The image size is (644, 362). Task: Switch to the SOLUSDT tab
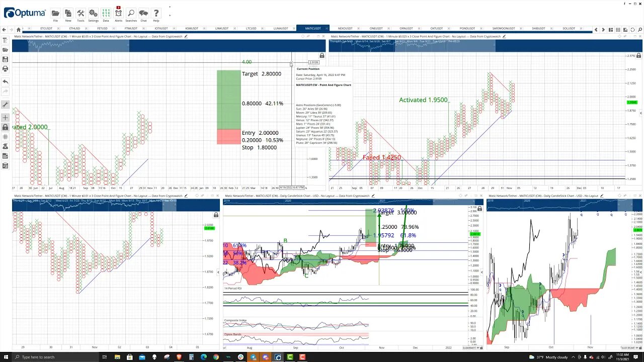coord(569,28)
